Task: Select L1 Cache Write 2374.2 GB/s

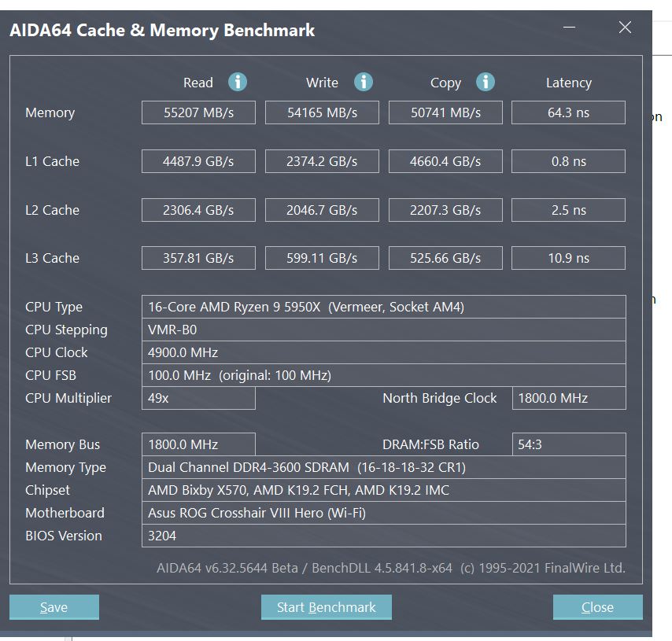Action: [322, 161]
